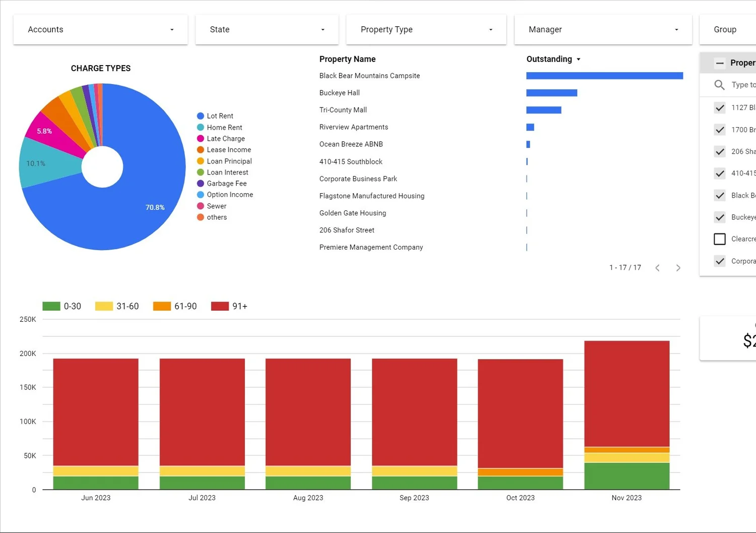The height and width of the screenshot is (533, 756).
Task: Click the blue Lot Rent legend dot
Action: (200, 115)
